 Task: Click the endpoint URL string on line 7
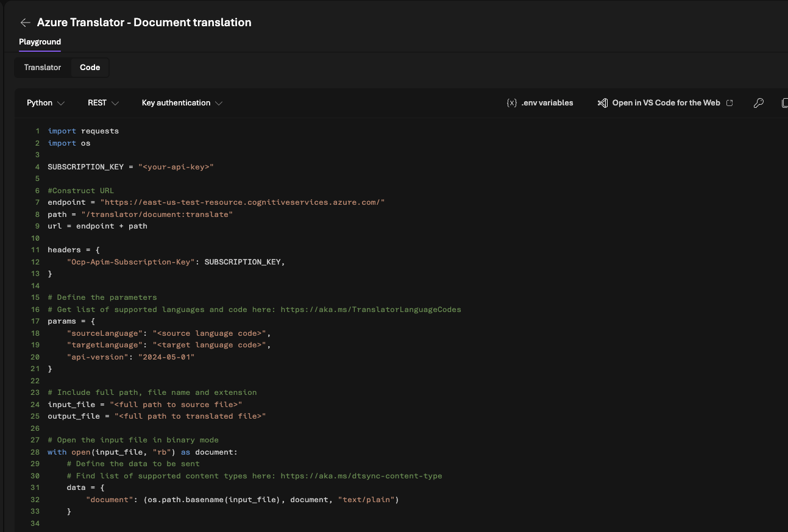tap(243, 202)
